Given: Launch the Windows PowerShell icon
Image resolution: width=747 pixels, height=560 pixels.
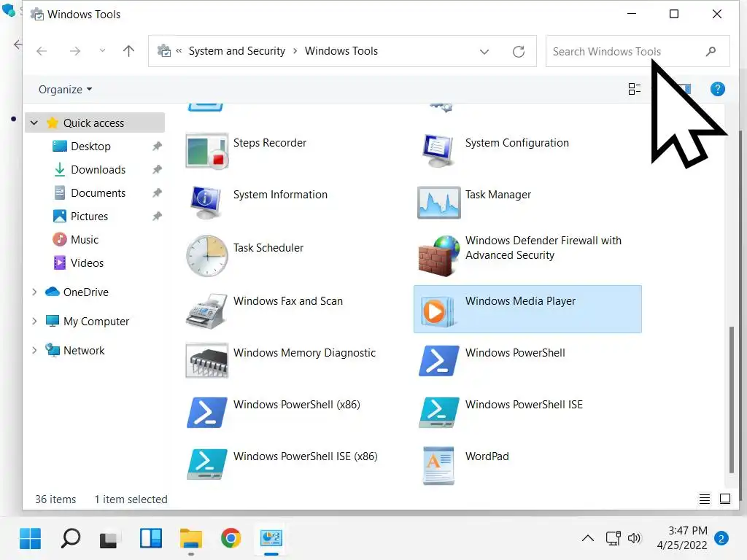Looking at the screenshot, I should pos(438,360).
